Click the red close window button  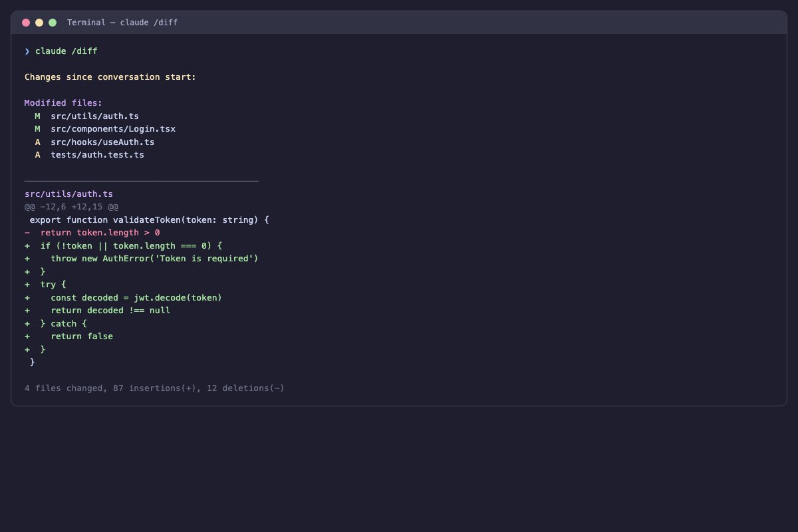click(26, 23)
